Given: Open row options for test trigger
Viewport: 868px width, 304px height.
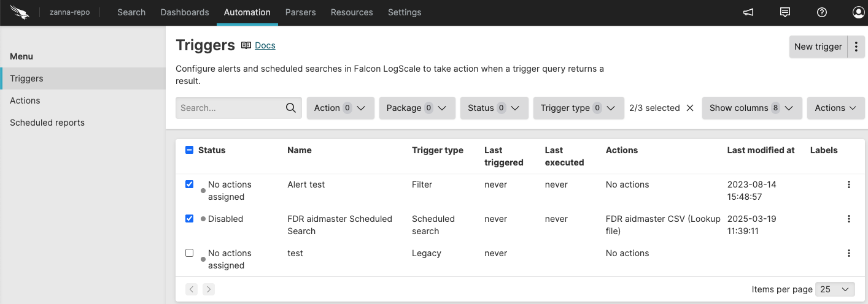Looking at the screenshot, I should pyautogui.click(x=849, y=253).
